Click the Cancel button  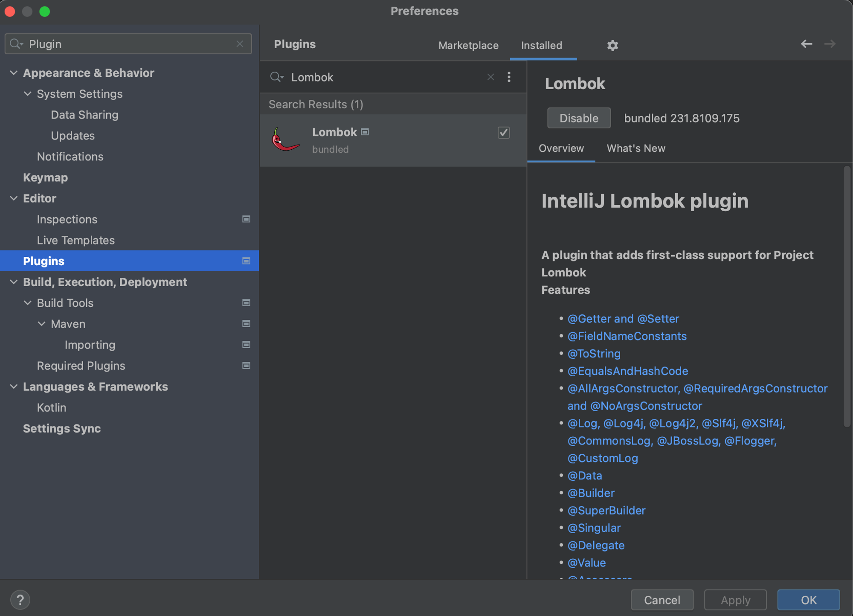[662, 600]
